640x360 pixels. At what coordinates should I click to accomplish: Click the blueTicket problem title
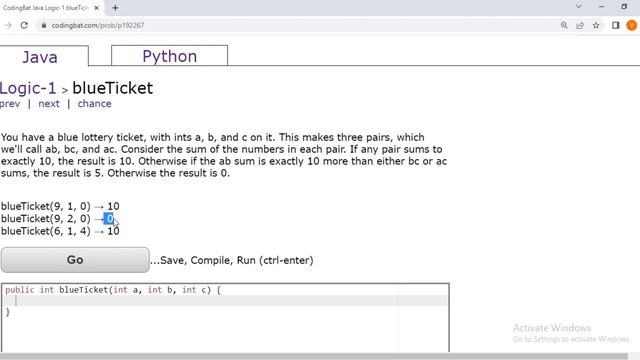(x=113, y=88)
